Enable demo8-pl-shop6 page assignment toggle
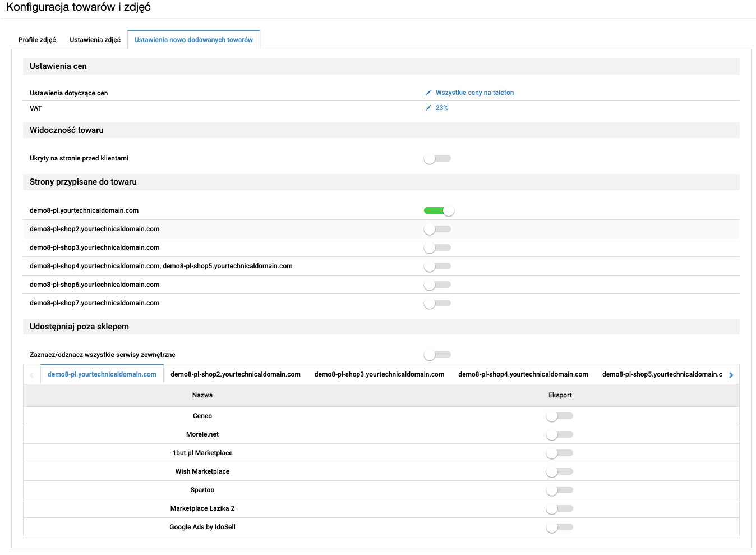The height and width of the screenshot is (555, 756). coord(437,285)
